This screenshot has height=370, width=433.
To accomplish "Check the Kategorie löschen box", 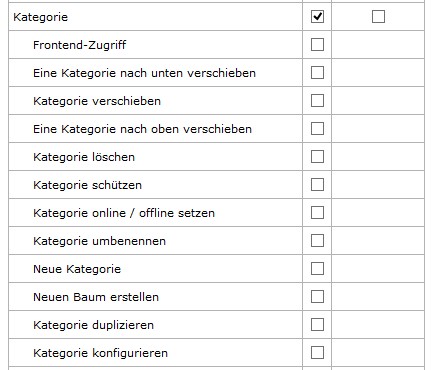I will click(x=317, y=156).
